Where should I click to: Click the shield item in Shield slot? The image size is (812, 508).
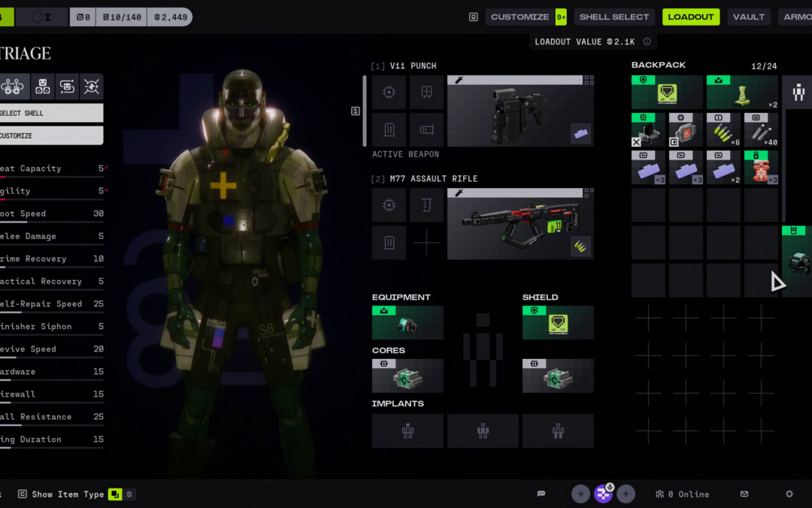[558, 322]
